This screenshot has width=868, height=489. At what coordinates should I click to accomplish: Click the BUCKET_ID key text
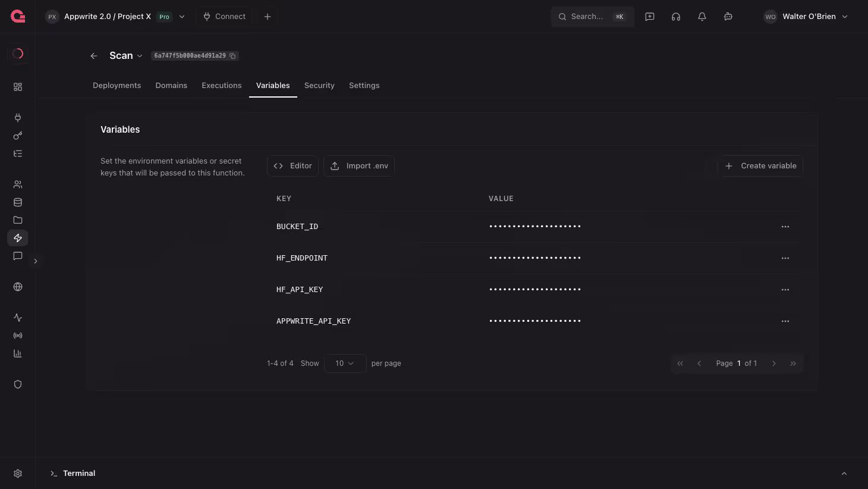[x=297, y=227]
